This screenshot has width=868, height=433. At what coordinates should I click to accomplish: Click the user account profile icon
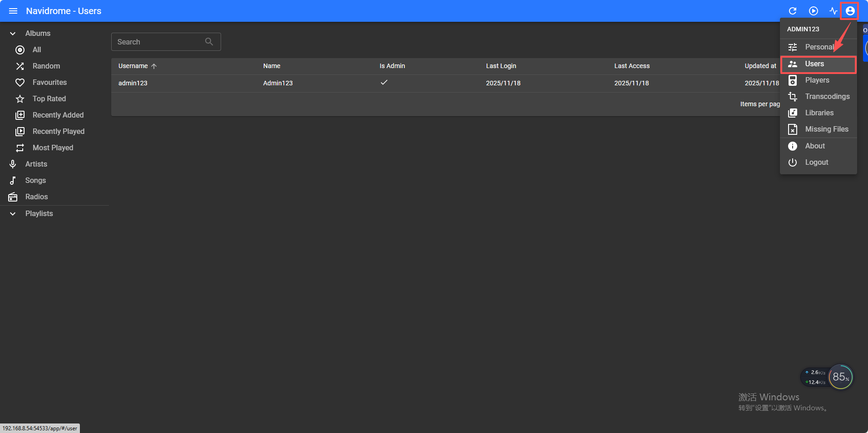pyautogui.click(x=850, y=11)
